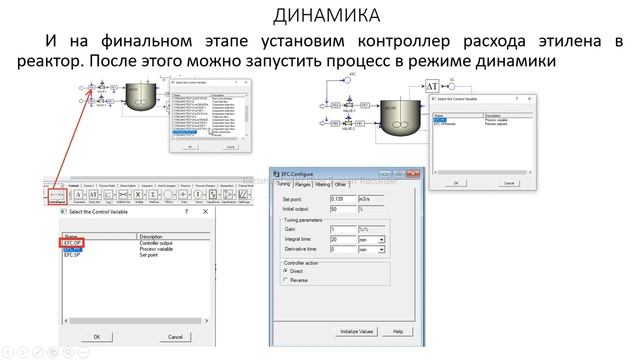640x360 pixels.
Task: Switch to the Filtering tab
Action: (322, 184)
